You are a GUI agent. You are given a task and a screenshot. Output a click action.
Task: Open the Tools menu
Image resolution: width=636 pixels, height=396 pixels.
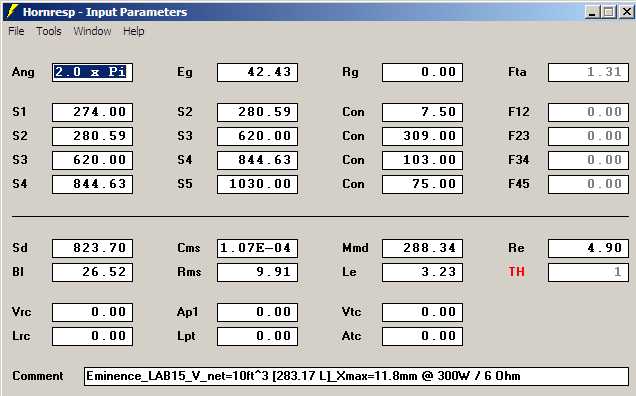[49, 31]
